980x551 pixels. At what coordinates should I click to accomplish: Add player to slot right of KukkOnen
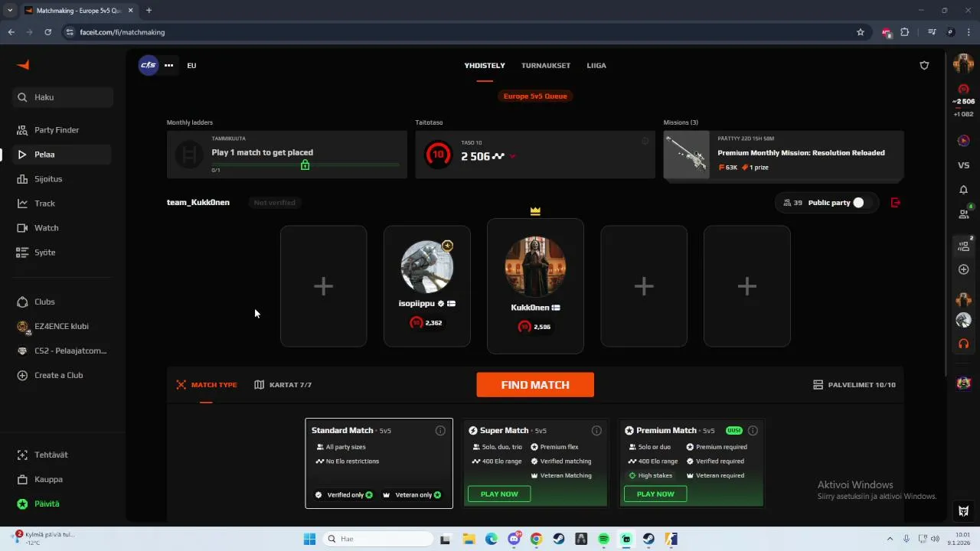(644, 286)
